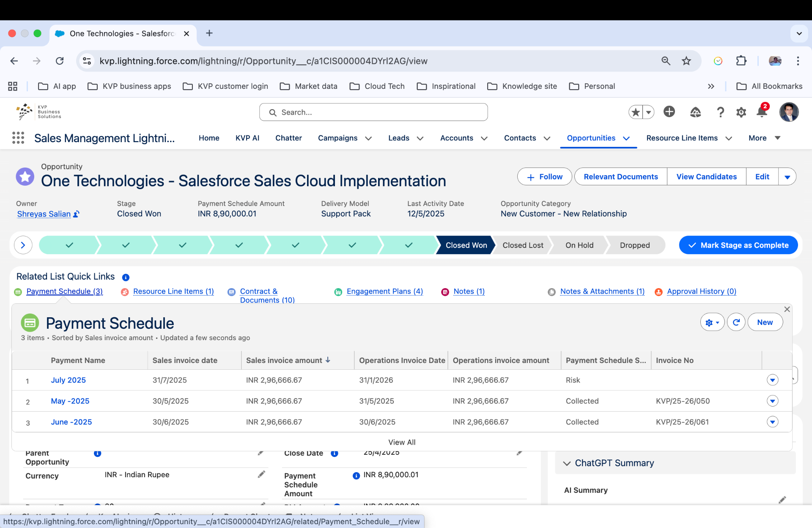
Task: Close the Payment Schedule popup
Action: (x=787, y=309)
